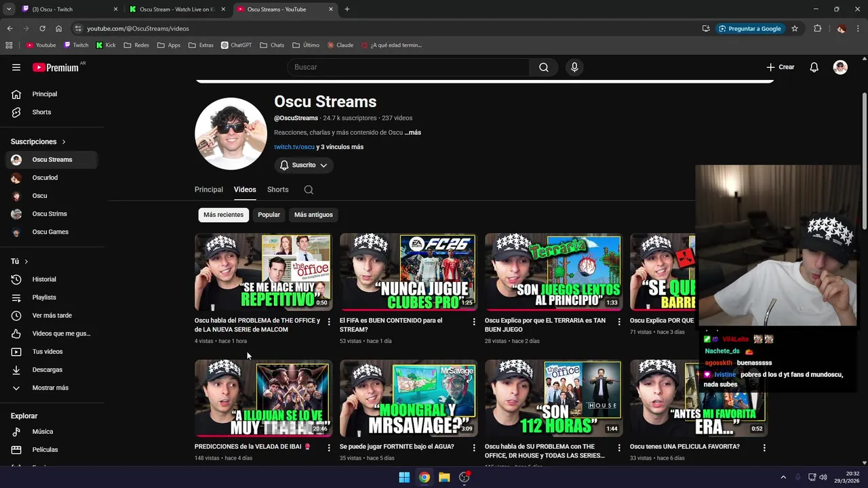The width and height of the screenshot is (868, 488).
Task: Open the Extras bookmarks folder
Action: click(201, 45)
